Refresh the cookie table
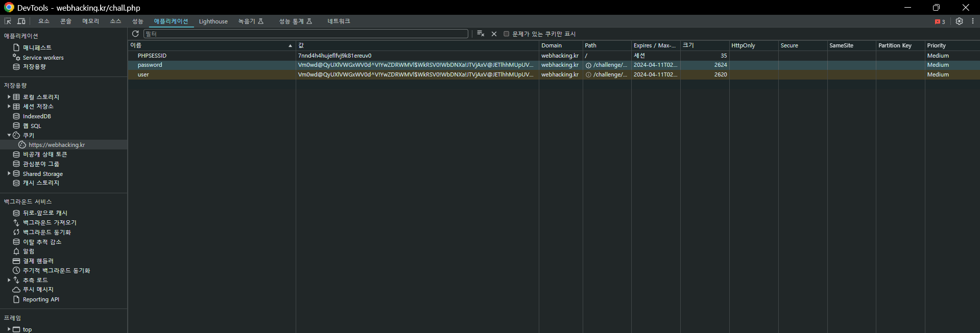 [x=135, y=34]
